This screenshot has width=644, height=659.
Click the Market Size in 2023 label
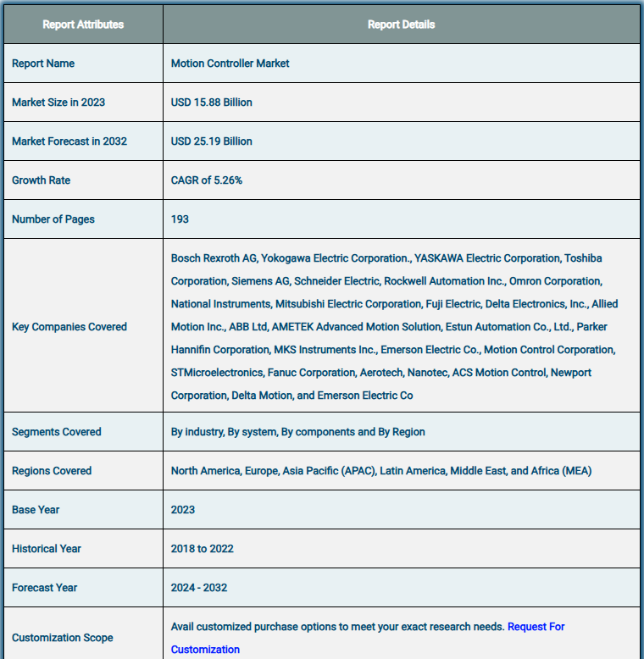pyautogui.click(x=58, y=102)
